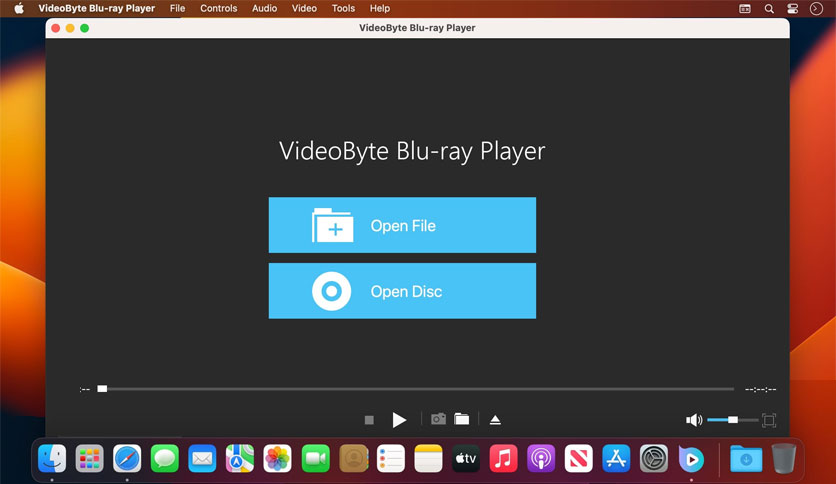
Task: Click the middle of the playback progress track
Action: pos(415,389)
